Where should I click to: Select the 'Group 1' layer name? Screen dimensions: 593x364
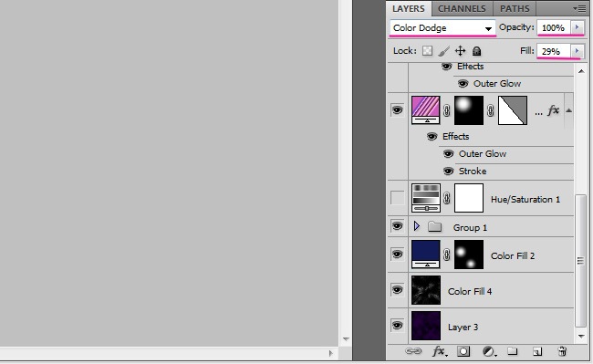(x=470, y=227)
